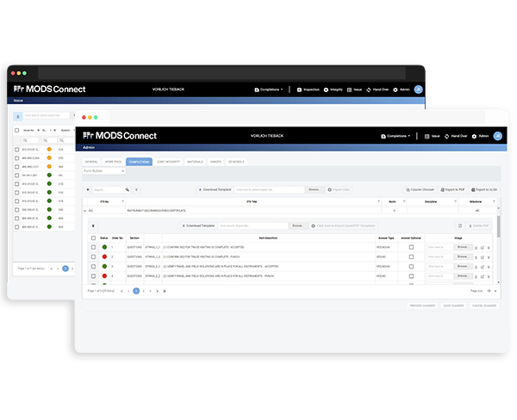Click the edit icon in item row 1
This screenshot has width=517, height=420.
click(483, 248)
